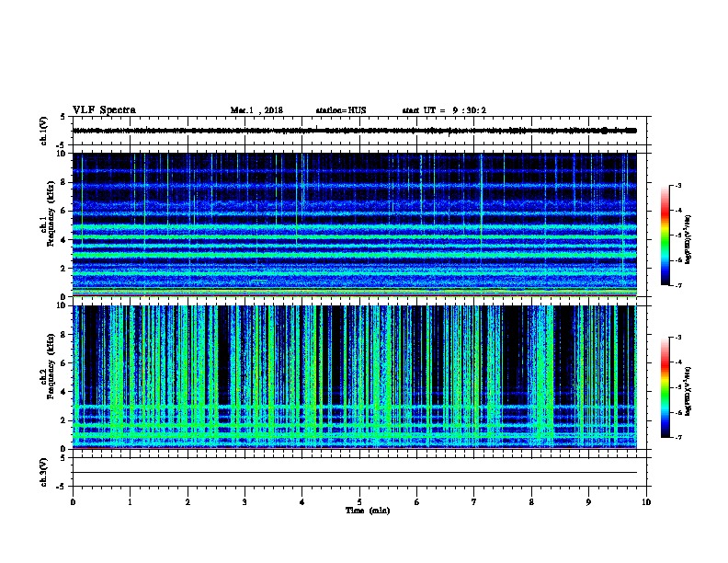728x563 pixels.
Task: Click the time axis tick label "1"
Action: pos(130,502)
